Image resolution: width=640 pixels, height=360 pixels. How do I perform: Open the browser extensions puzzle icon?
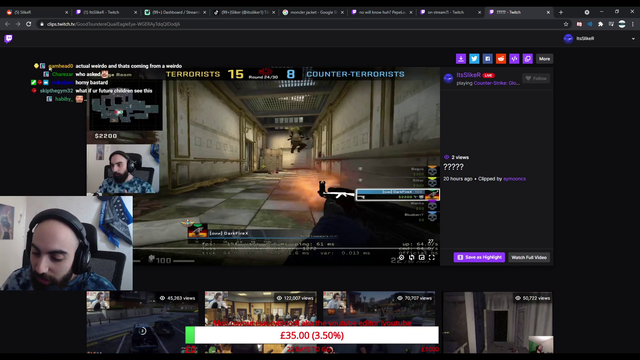600,24
